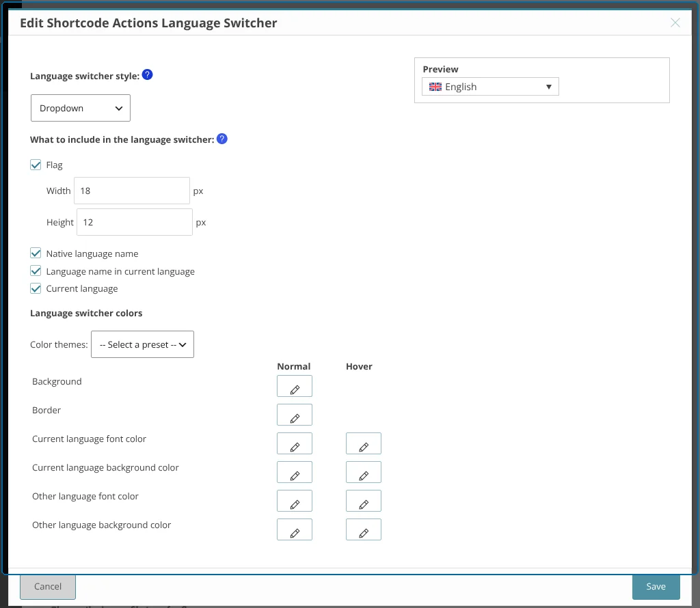Image resolution: width=700 pixels, height=608 pixels.
Task: Edit Border normal color pencil button
Action: tap(295, 415)
